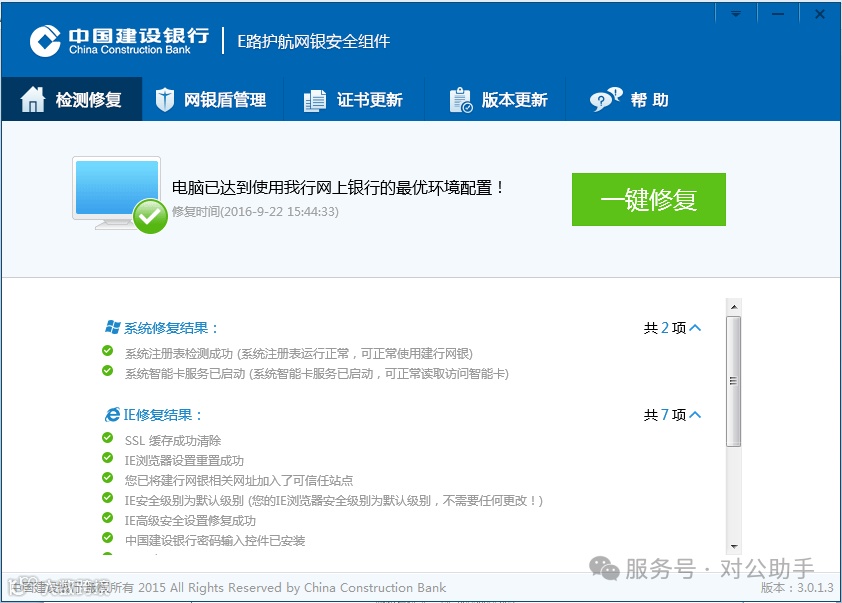842x603 pixels.
Task: Click the Windows flag icon by 系统修复结果
Action: (112, 327)
